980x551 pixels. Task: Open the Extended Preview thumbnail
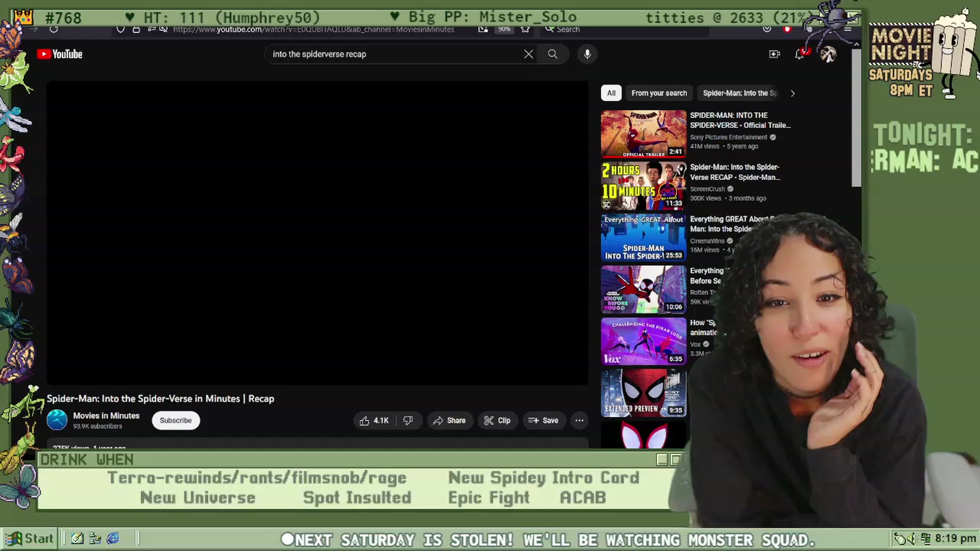click(x=644, y=393)
